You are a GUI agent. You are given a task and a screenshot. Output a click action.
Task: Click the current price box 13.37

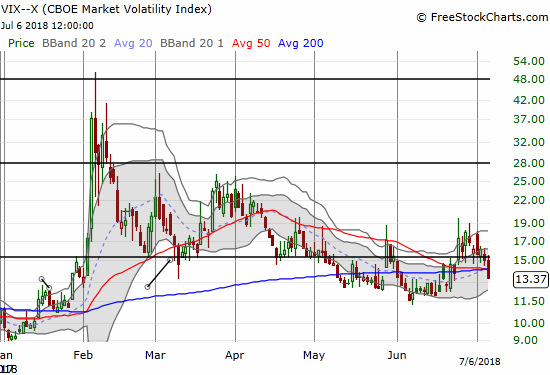pyautogui.click(x=531, y=279)
